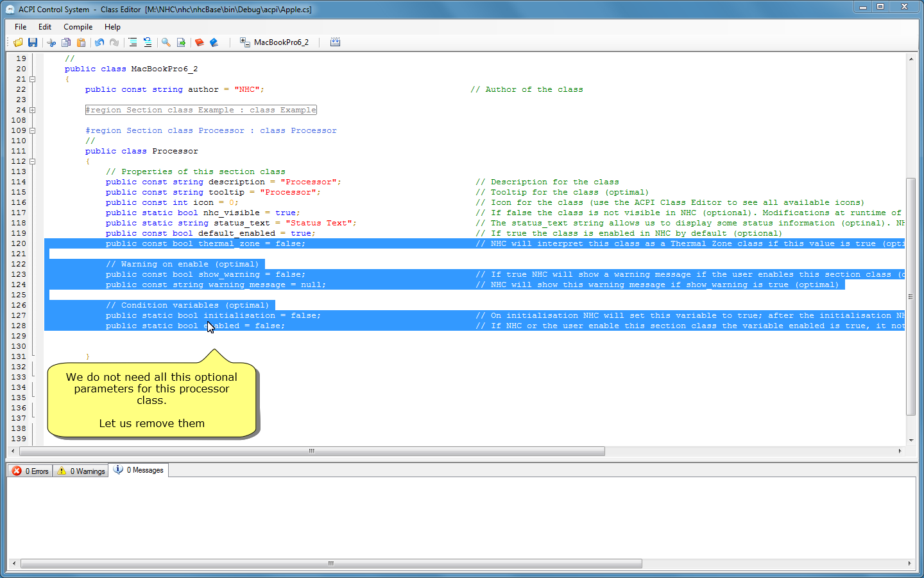Click the MacBookPro6_2 class toolbar button
Viewport: 924px width, 578px height.
tap(275, 42)
